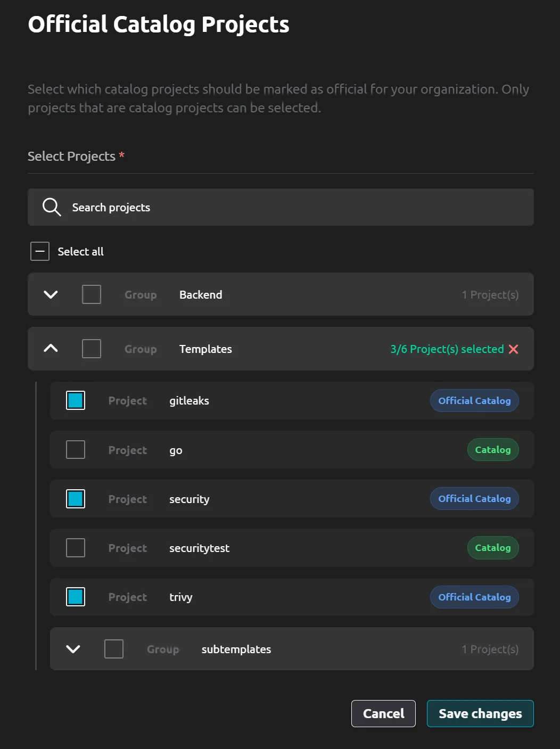This screenshot has width=560, height=749.
Task: Expand the subtemplates group
Action: click(x=73, y=649)
